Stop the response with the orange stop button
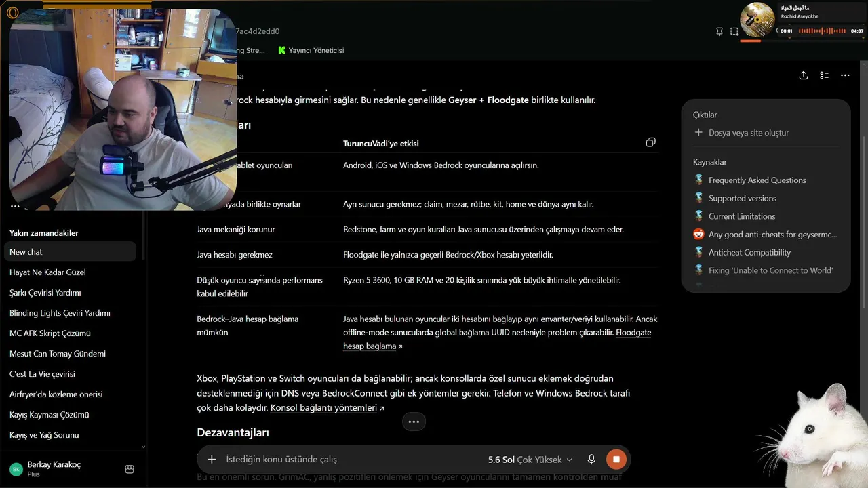This screenshot has width=868, height=488. [x=616, y=459]
